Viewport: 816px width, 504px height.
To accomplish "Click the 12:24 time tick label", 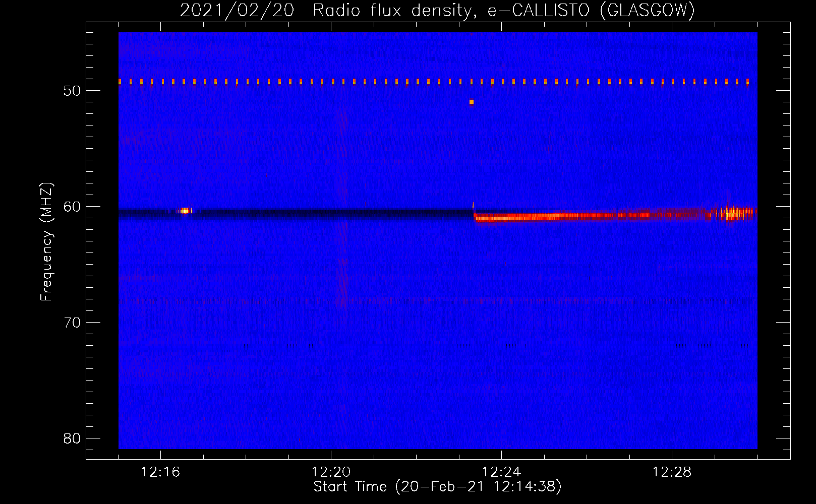I will pyautogui.click(x=501, y=472).
